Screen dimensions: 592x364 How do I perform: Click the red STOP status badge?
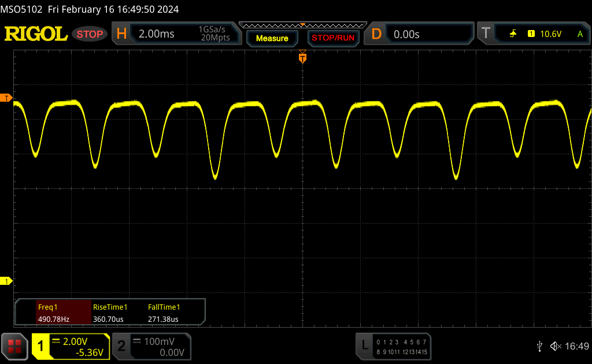coord(90,34)
